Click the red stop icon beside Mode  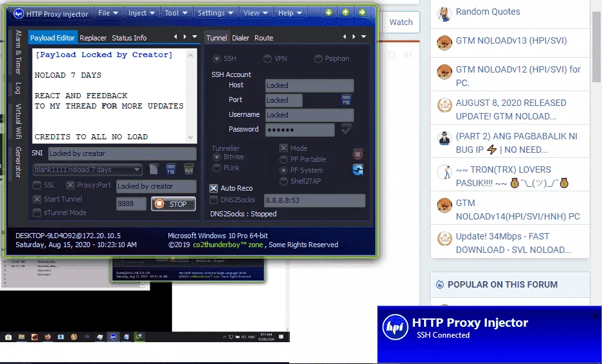[358, 154]
